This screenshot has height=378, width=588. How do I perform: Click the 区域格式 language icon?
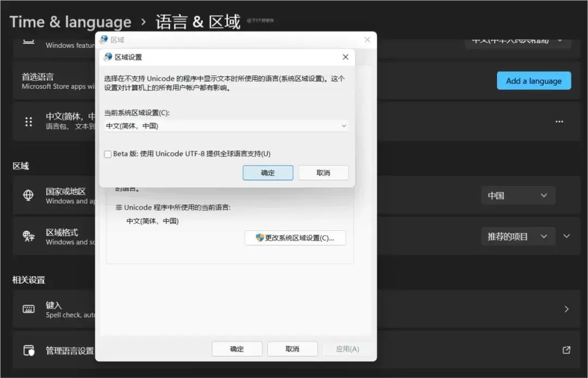[29, 236]
